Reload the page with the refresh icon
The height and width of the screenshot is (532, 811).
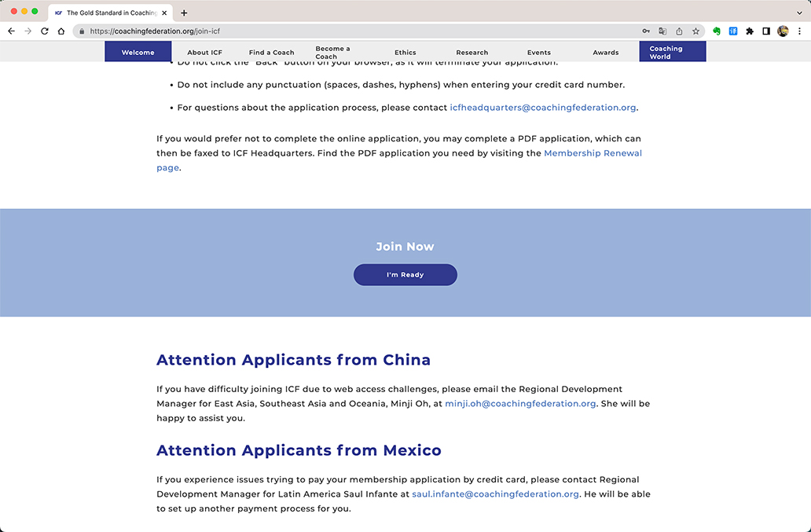click(x=45, y=31)
